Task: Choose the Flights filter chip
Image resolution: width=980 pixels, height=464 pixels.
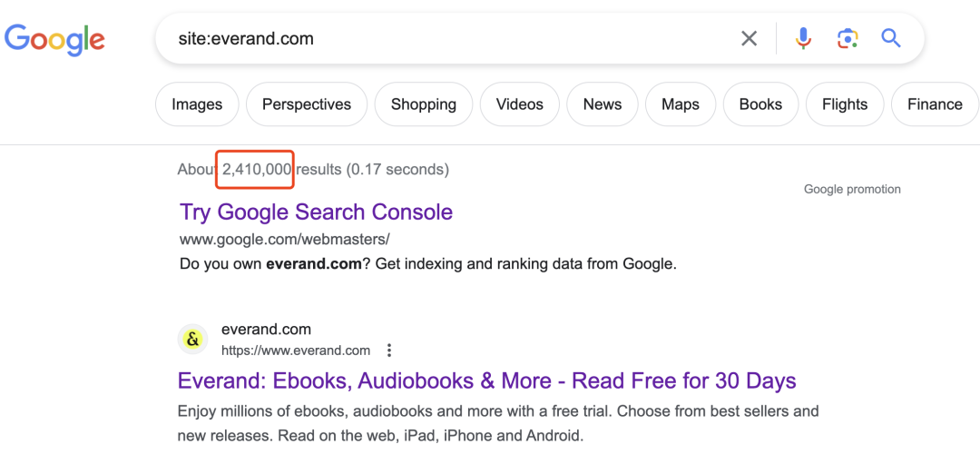Action: click(845, 104)
